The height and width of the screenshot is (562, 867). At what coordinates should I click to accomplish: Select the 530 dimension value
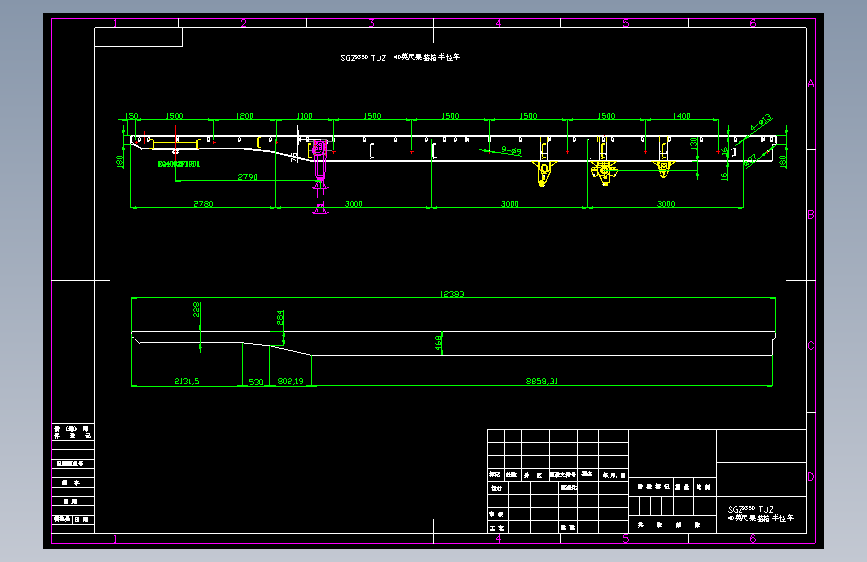[256, 382]
